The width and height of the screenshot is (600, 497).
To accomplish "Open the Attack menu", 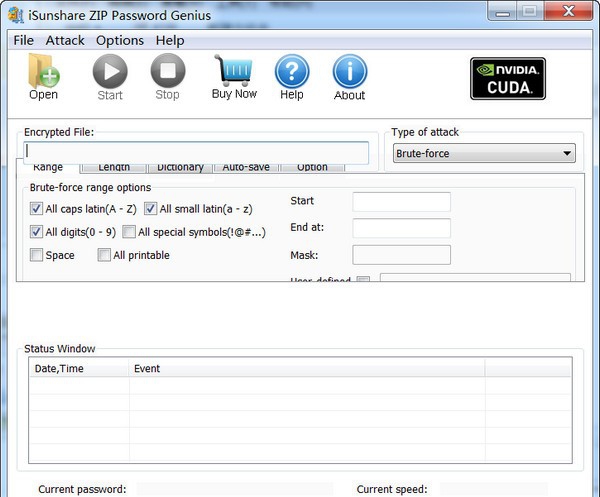I will pyautogui.click(x=65, y=40).
